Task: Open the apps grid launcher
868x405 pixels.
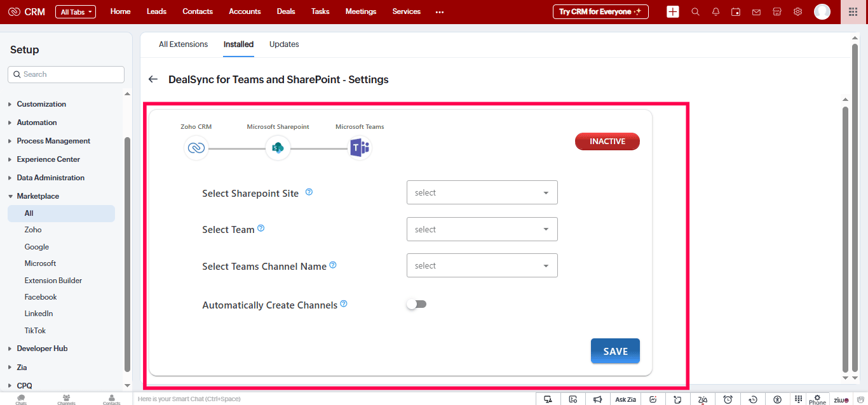Action: pyautogui.click(x=853, y=12)
